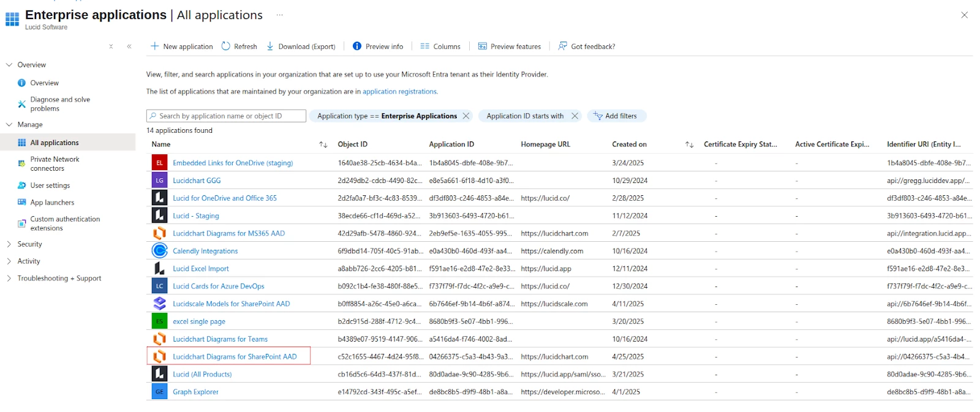Click the Certificate Expiry Status column header

(x=741, y=144)
